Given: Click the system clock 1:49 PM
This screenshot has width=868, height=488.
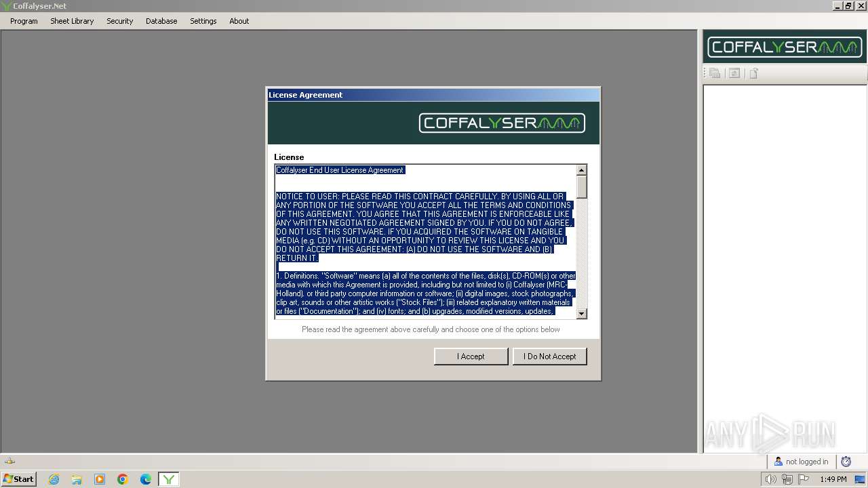Looking at the screenshot, I should click(x=833, y=479).
